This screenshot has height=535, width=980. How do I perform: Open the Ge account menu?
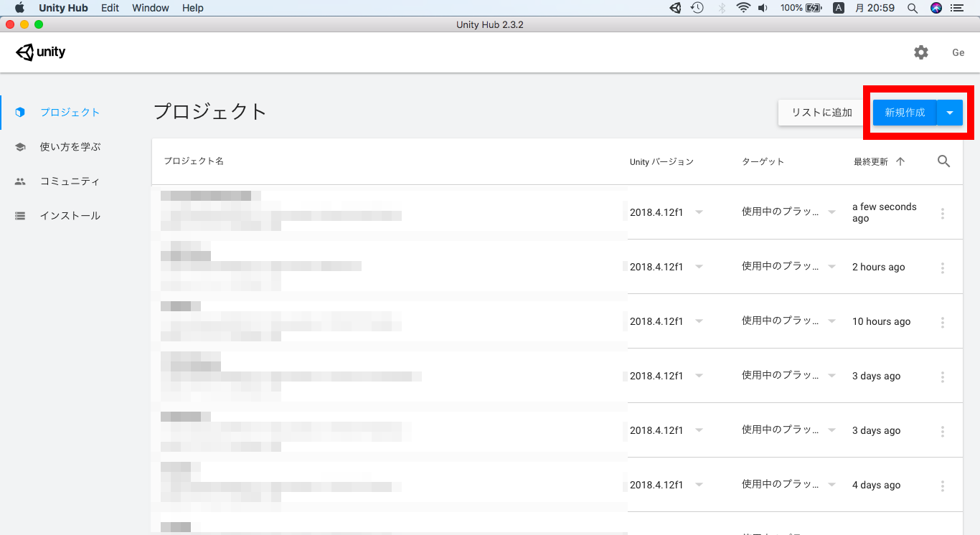(958, 52)
